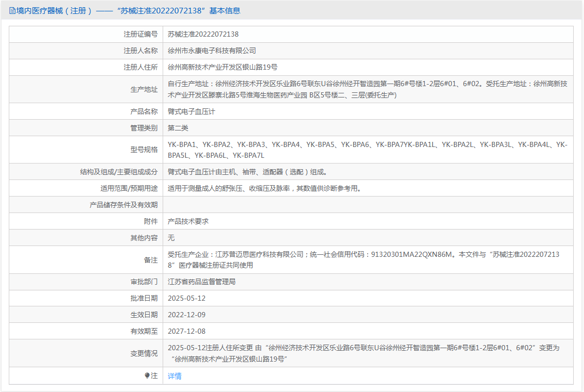Open the 详情 link in the 注 row
Screen dimensions: 584x392
(175, 376)
